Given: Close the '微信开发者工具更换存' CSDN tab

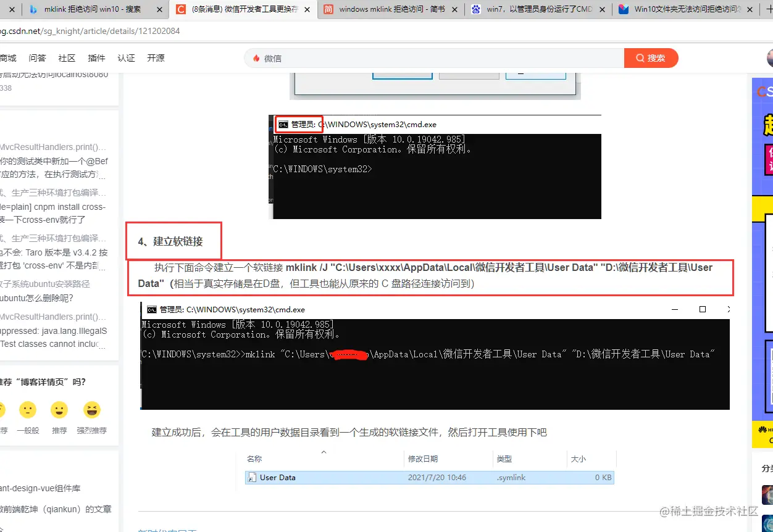Looking at the screenshot, I should pos(308,9).
